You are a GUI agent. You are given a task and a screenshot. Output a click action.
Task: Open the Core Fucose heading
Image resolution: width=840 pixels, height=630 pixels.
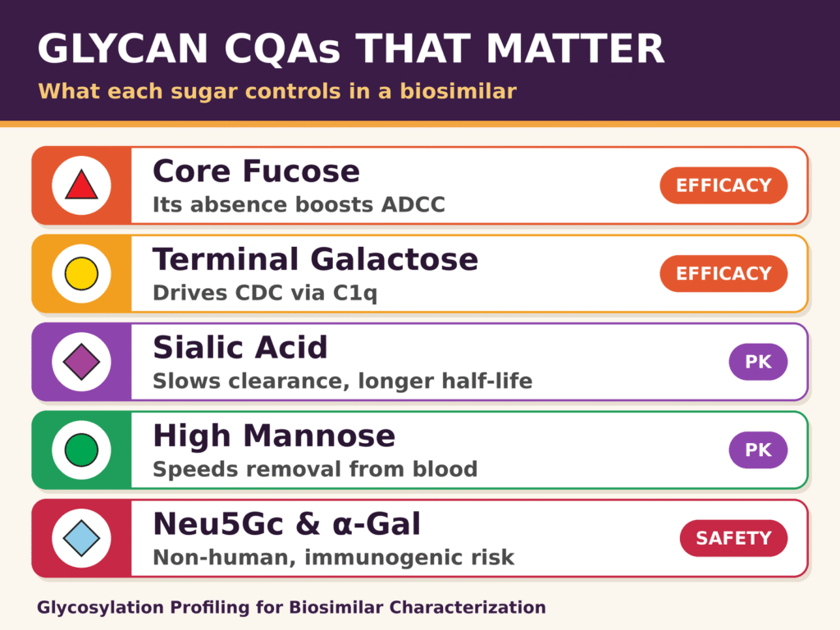(256, 171)
